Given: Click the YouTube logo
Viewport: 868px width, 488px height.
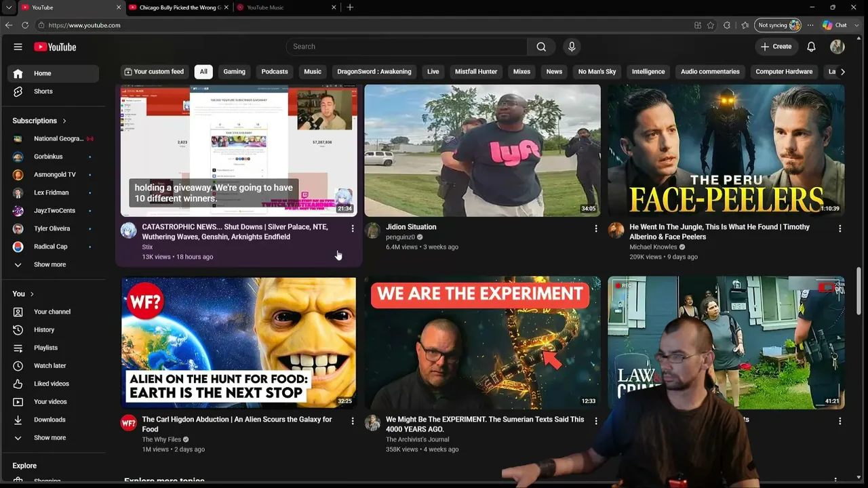Looking at the screenshot, I should tap(55, 47).
